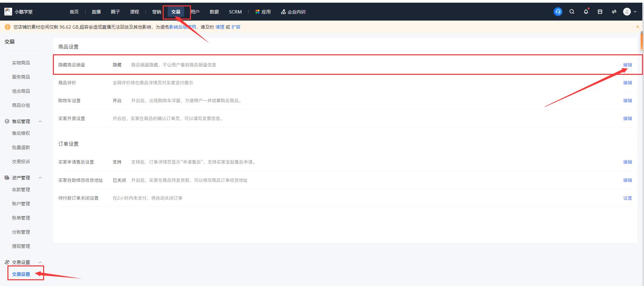This screenshot has width=644, height=286.
Task: Click the shop storefront icon
Action: coord(600,12)
